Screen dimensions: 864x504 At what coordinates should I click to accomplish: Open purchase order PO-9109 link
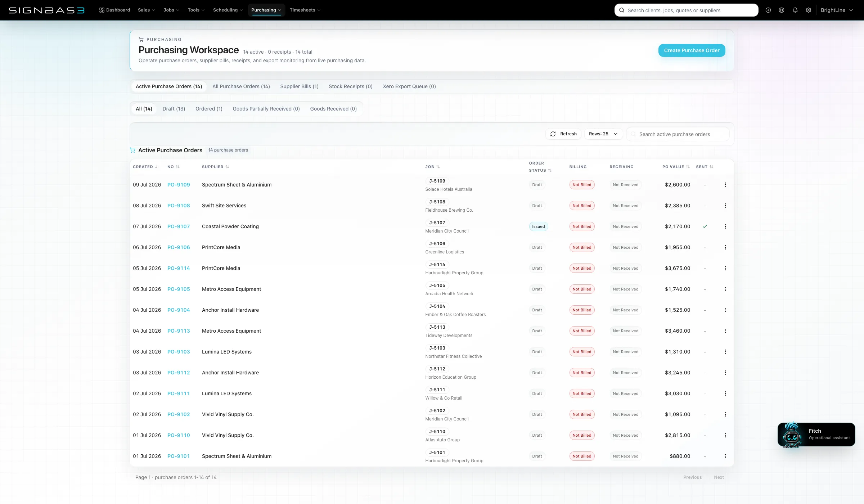click(x=179, y=185)
